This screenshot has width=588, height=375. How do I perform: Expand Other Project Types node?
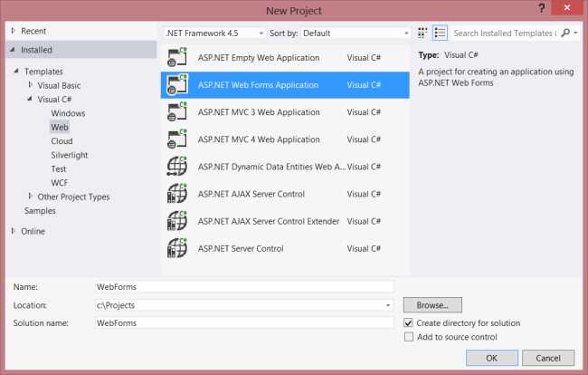pos(31,196)
